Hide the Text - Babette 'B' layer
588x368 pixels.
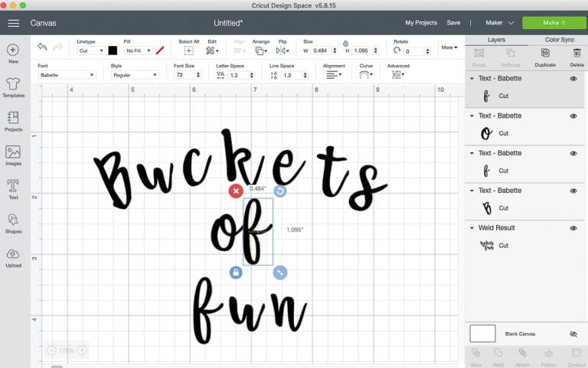pyautogui.click(x=573, y=191)
